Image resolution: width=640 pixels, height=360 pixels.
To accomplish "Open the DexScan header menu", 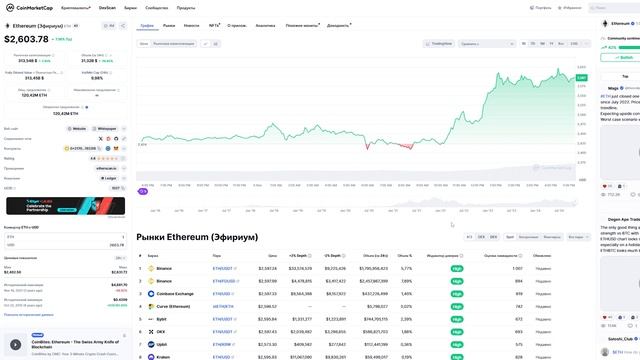I will point(107,8).
